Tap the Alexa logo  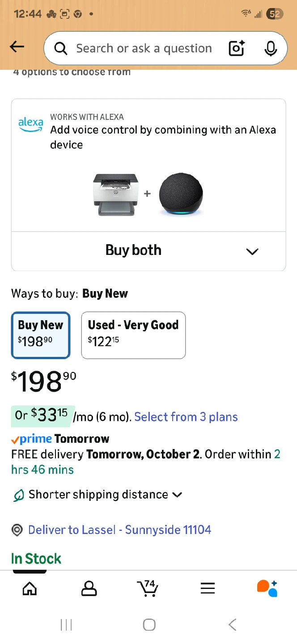(31, 124)
